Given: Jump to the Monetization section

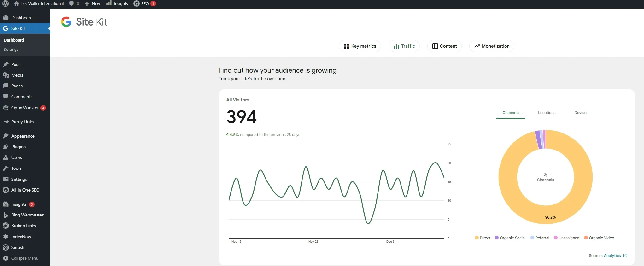Looking at the screenshot, I should coord(492,46).
